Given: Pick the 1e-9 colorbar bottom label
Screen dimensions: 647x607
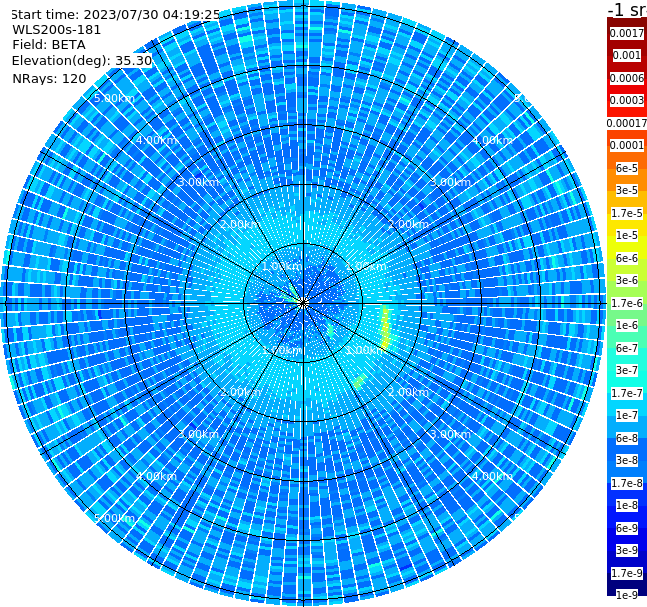Looking at the screenshot, I should 627,595.
